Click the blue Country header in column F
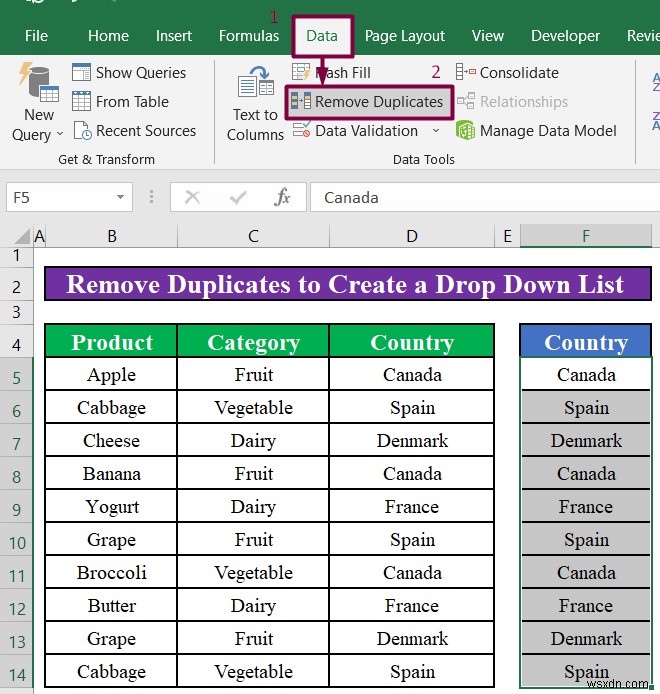Image resolution: width=660 pixels, height=694 pixels. [x=586, y=341]
